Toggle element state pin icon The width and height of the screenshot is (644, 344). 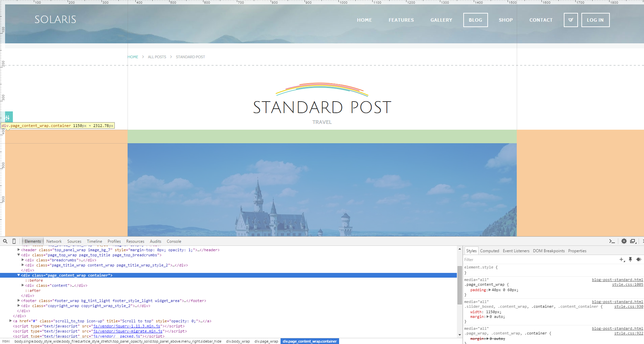click(x=630, y=260)
